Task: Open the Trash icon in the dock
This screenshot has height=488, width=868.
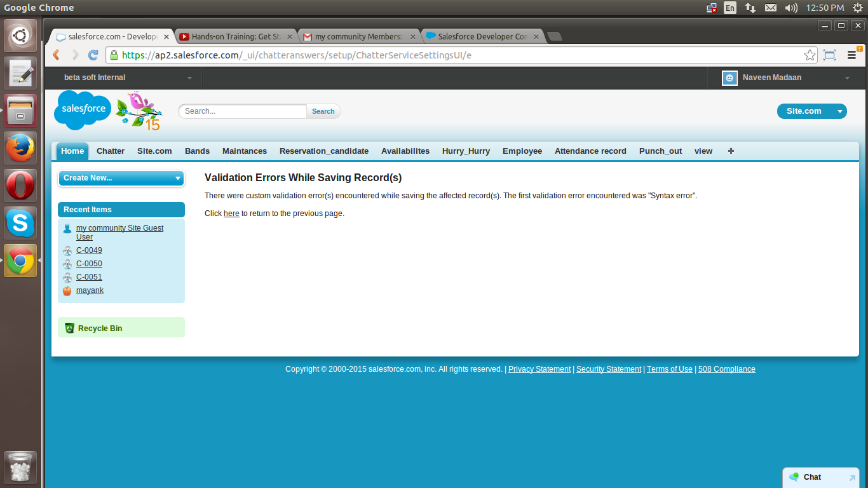Action: [20, 468]
